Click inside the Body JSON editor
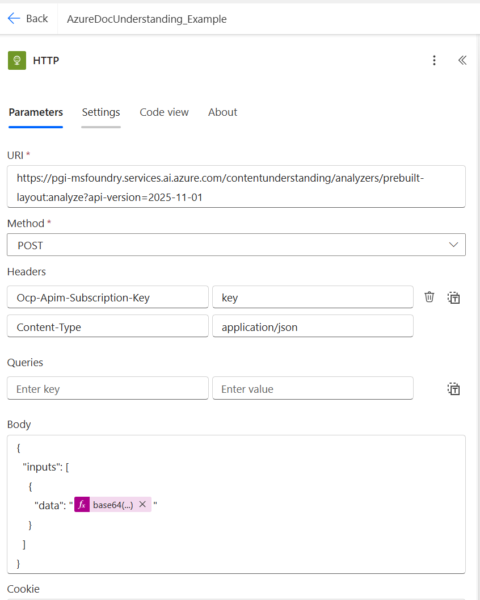480x600 pixels. click(236, 504)
